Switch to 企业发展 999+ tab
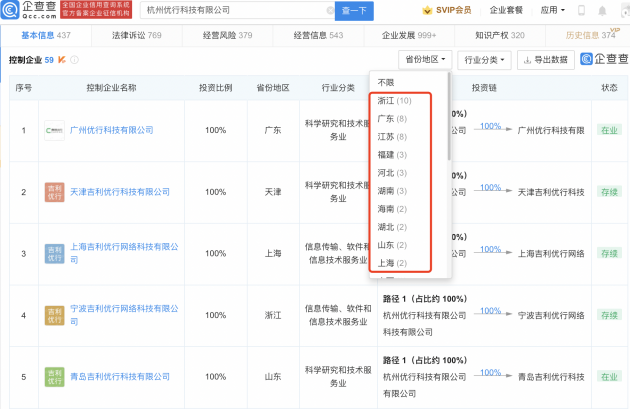Image resolution: width=630 pixels, height=409 pixels. pos(409,35)
